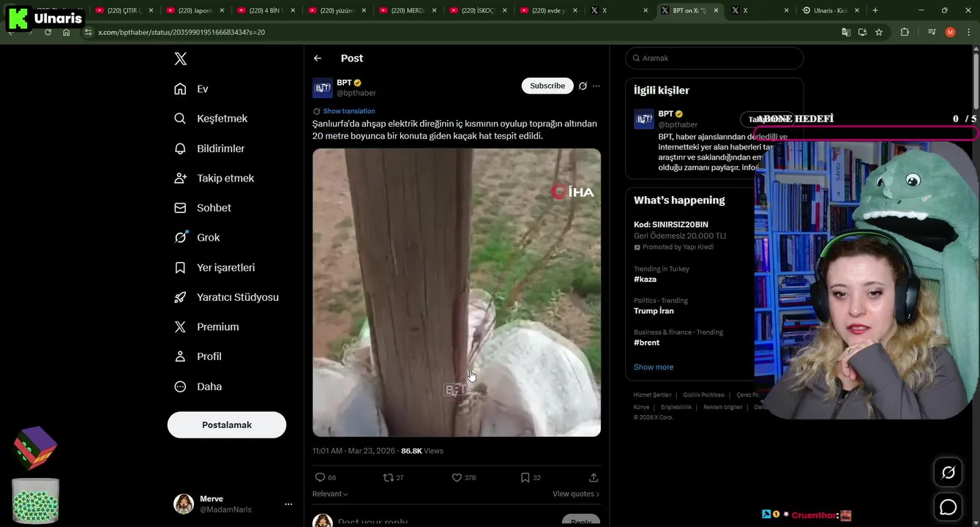Share the post via share icon
The width and height of the screenshot is (980, 527).
click(x=594, y=477)
